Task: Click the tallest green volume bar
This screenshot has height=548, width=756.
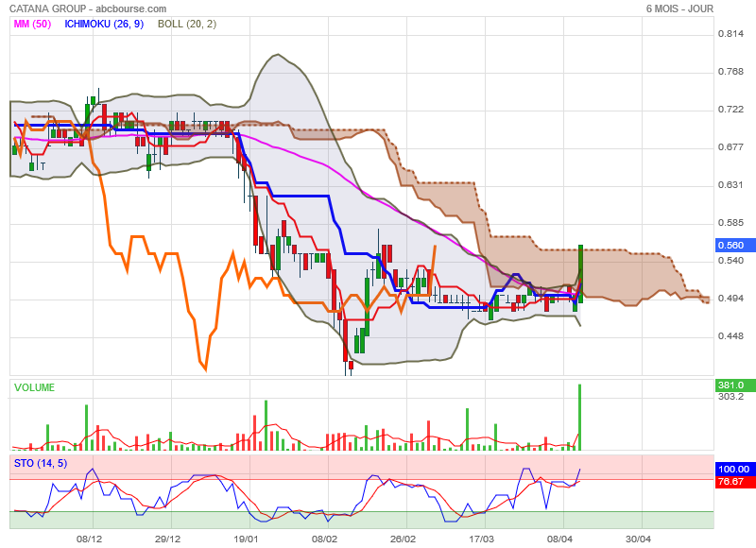Action: tap(580, 418)
